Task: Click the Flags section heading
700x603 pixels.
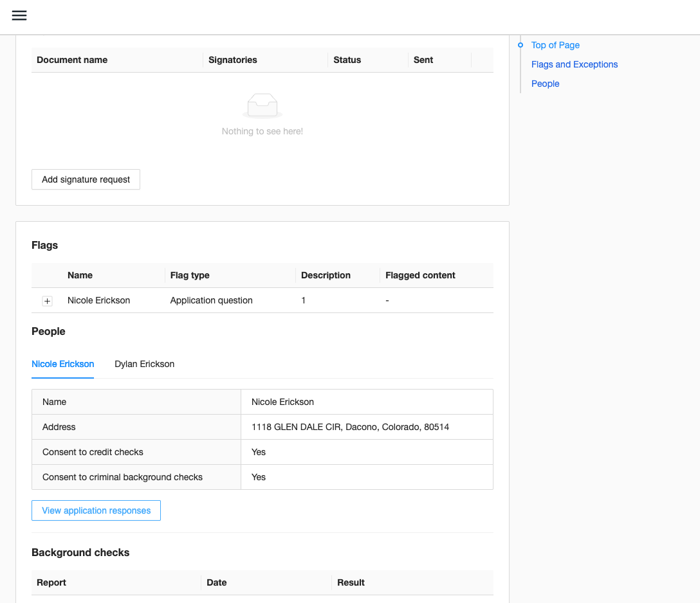Action: 44,245
